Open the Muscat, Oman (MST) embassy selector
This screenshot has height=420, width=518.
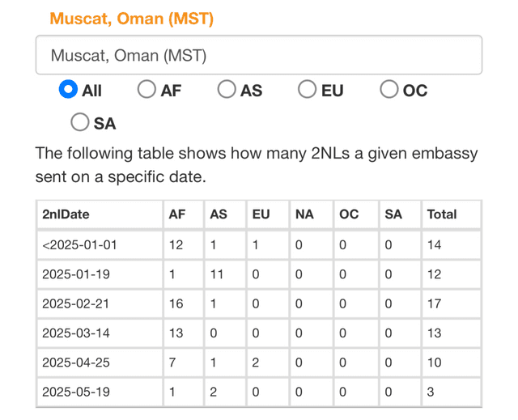pos(259,55)
